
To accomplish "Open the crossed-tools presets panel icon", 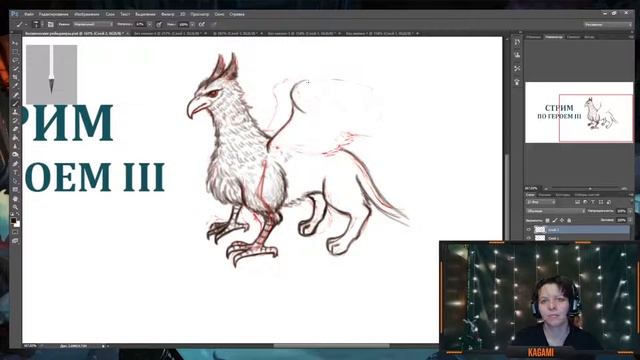I will pyautogui.click(x=517, y=69).
